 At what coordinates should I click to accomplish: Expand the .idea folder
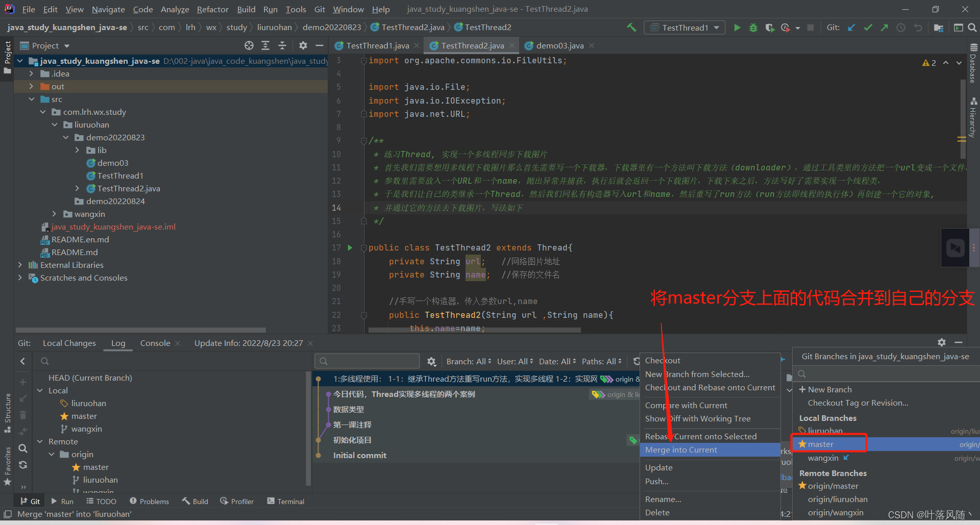31,73
